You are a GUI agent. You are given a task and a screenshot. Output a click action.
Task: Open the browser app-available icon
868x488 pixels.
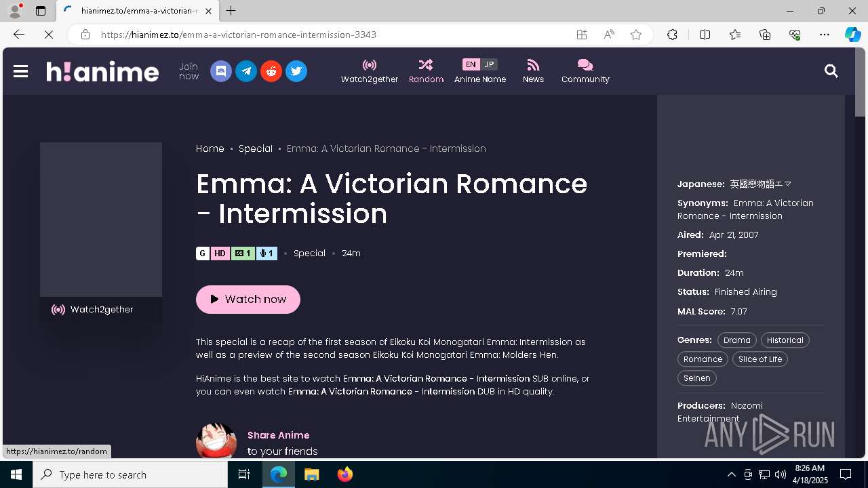pos(582,35)
